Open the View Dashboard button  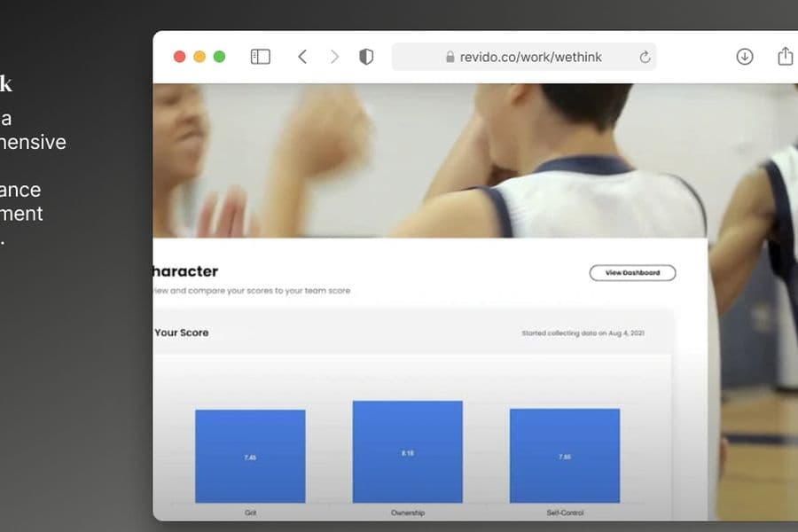632,273
